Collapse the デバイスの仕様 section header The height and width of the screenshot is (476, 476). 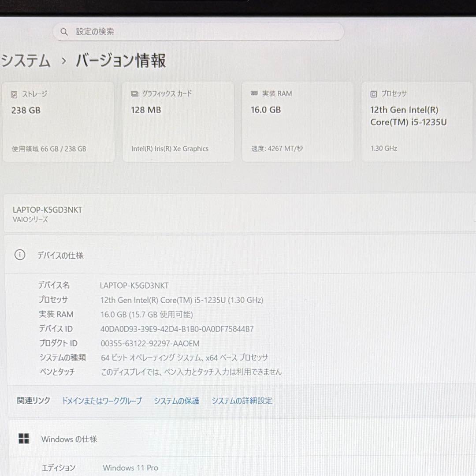tap(240, 255)
